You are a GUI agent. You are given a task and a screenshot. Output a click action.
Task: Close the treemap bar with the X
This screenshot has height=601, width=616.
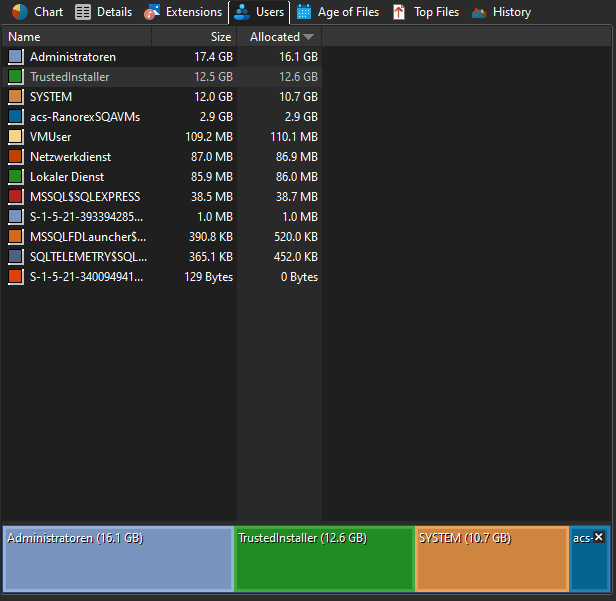pyautogui.click(x=598, y=537)
